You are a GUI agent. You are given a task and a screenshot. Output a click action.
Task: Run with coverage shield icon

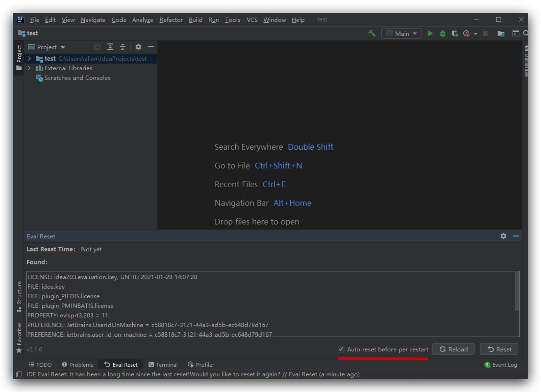(454, 33)
